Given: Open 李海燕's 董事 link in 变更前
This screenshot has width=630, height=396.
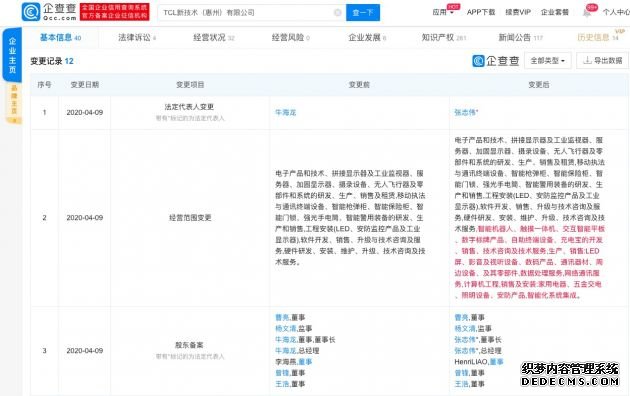Looking at the screenshot, I should [x=305, y=362].
